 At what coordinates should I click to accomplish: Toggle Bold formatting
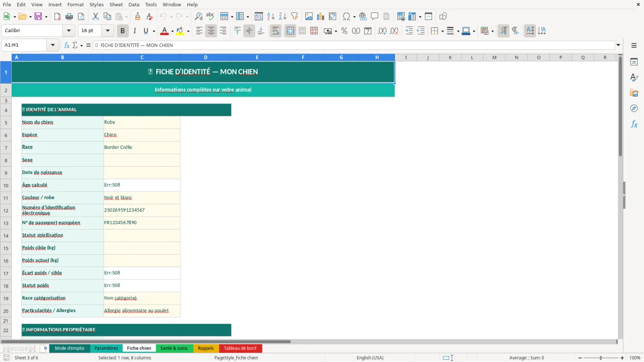tap(123, 31)
